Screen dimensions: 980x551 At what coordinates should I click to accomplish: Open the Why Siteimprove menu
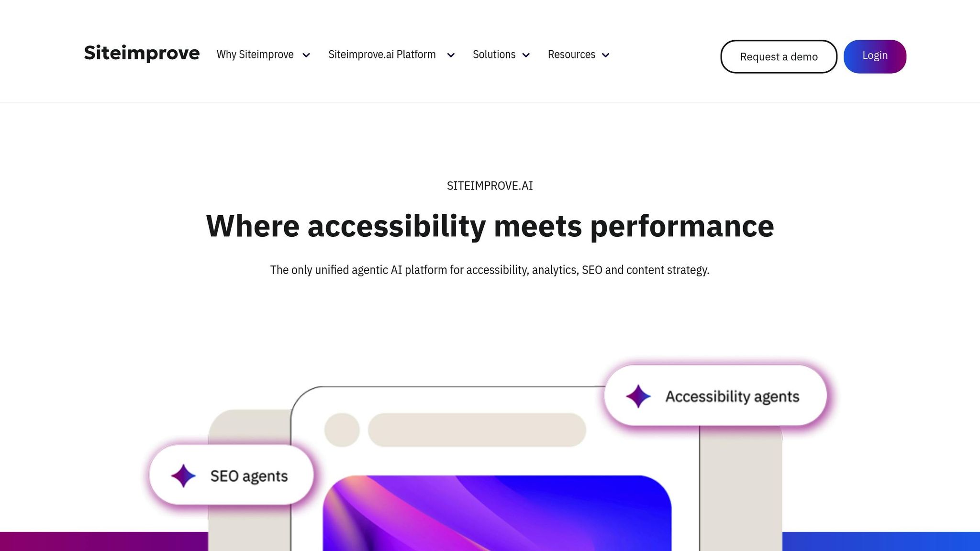coord(255,55)
